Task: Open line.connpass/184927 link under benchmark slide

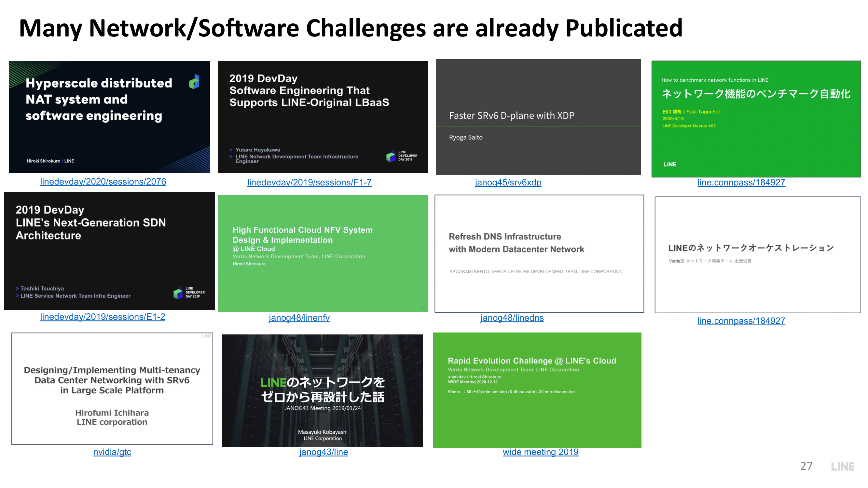Action: 741,182
